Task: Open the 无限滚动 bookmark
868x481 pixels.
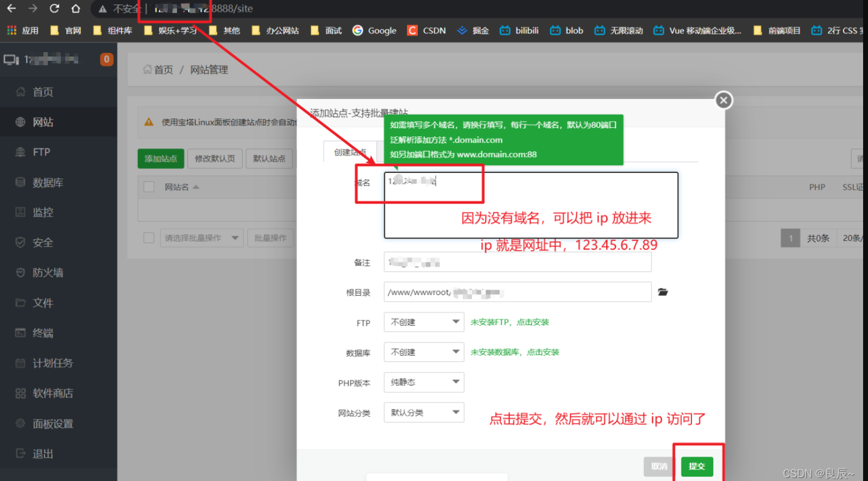Action: (x=619, y=30)
